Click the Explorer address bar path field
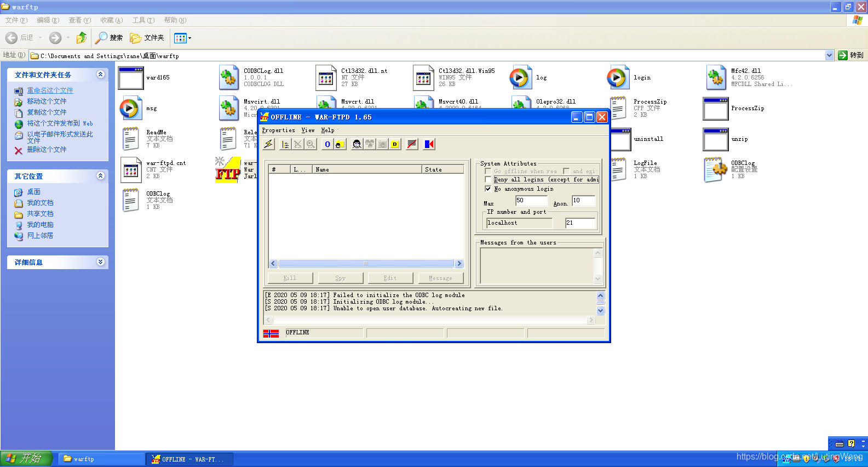This screenshot has width=868, height=467. coord(427,55)
